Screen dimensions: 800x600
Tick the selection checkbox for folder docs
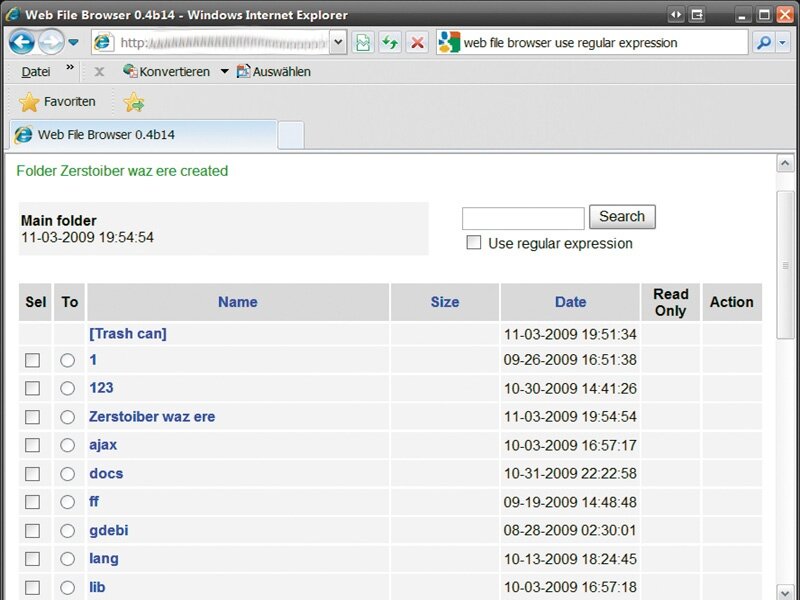coord(33,473)
